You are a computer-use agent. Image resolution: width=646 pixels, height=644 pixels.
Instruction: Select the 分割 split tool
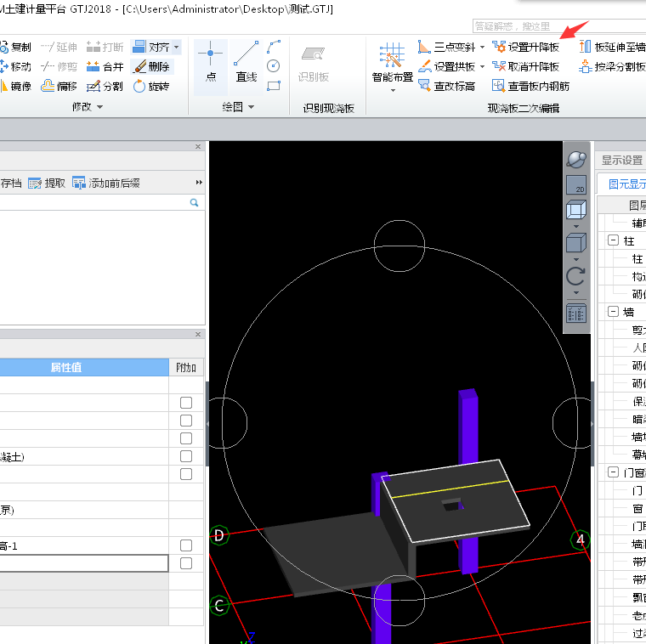pos(105,87)
